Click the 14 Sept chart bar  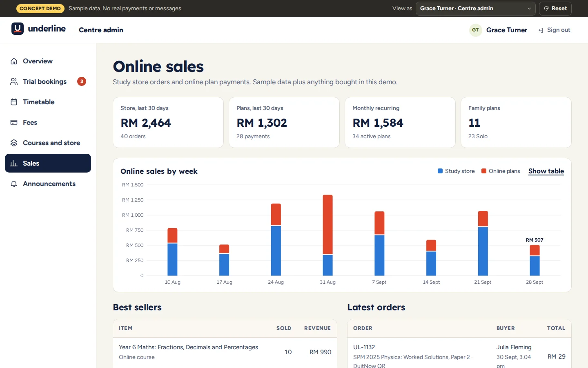[x=431, y=258]
